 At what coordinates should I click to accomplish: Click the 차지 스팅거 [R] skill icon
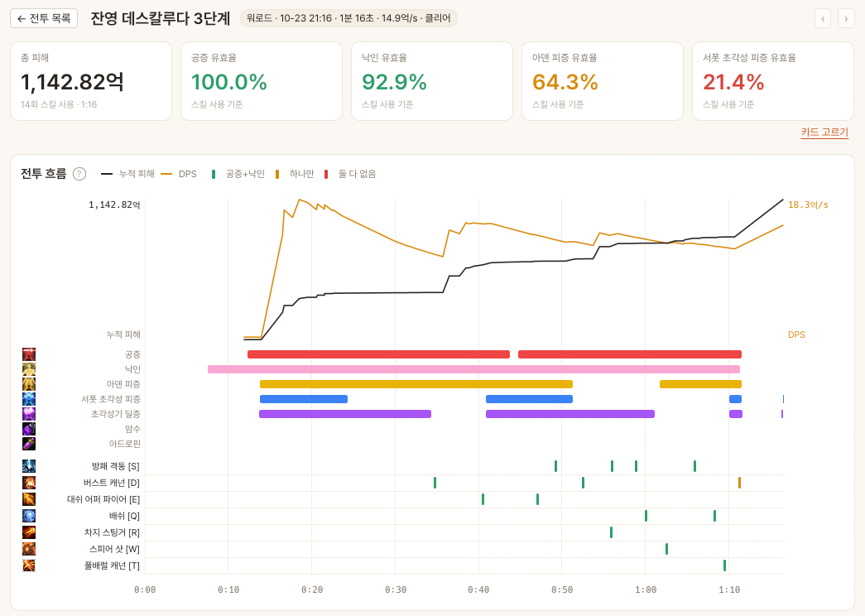[x=29, y=532]
